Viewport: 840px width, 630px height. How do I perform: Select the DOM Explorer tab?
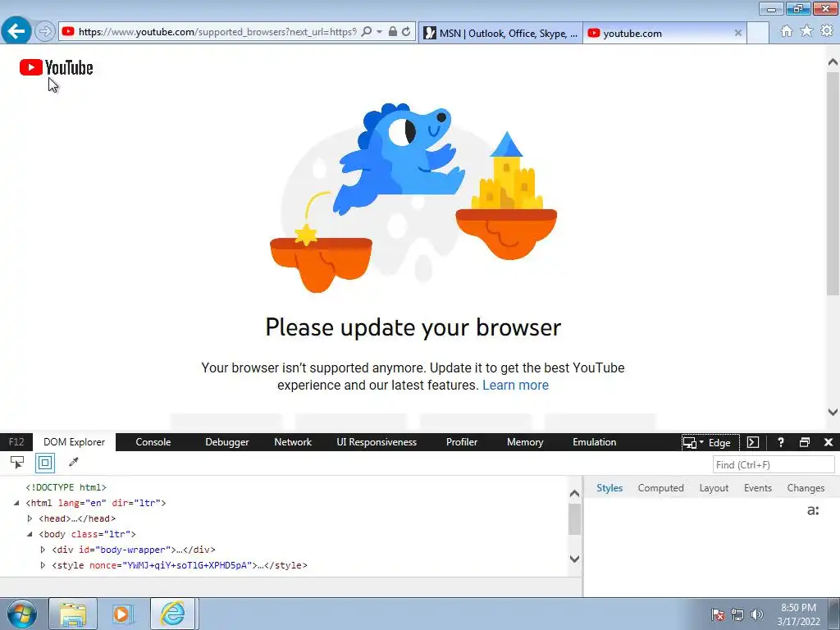(x=74, y=442)
